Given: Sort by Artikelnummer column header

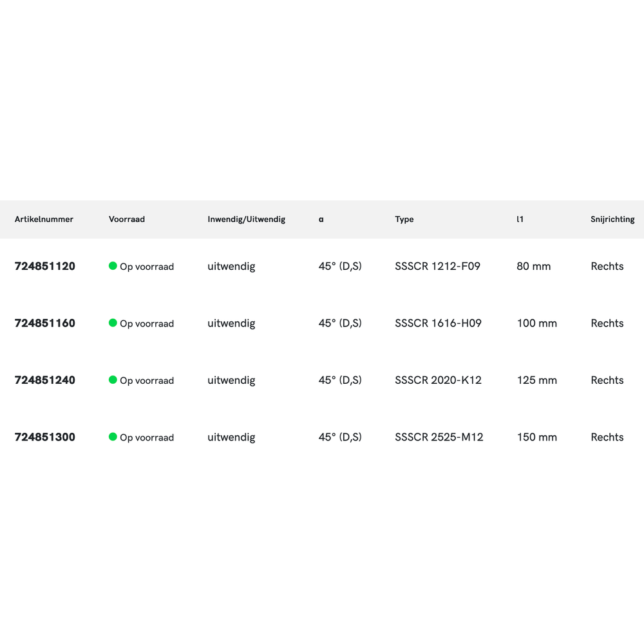Looking at the screenshot, I should click(x=44, y=220).
